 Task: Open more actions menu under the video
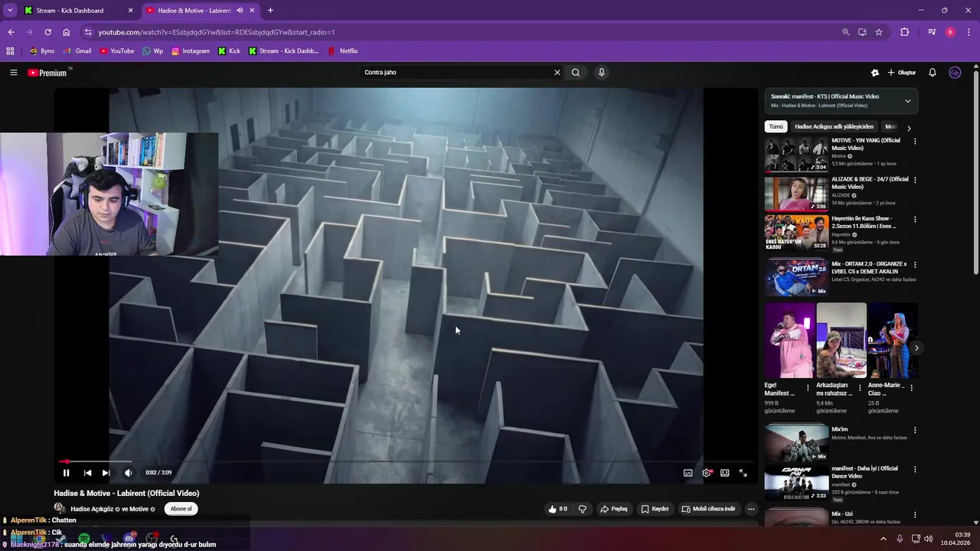pyautogui.click(x=751, y=509)
